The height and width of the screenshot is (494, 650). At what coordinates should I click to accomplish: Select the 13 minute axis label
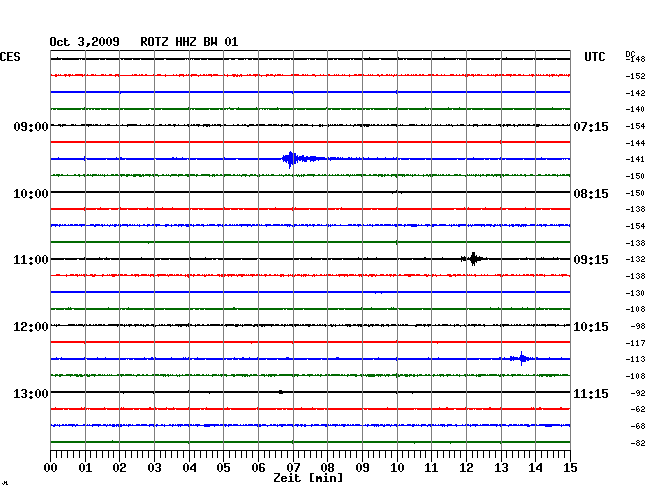pos(501,468)
